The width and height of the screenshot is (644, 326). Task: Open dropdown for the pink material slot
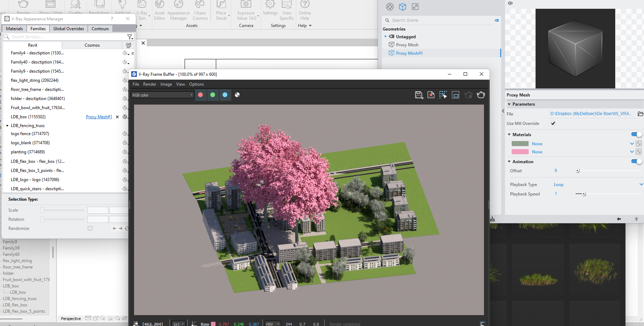pos(632,152)
